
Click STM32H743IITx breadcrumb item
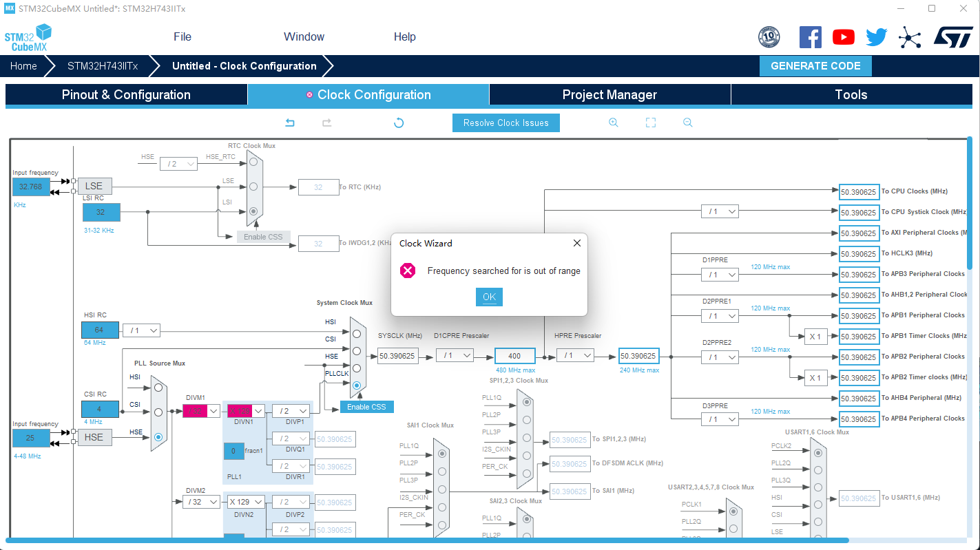(x=103, y=66)
